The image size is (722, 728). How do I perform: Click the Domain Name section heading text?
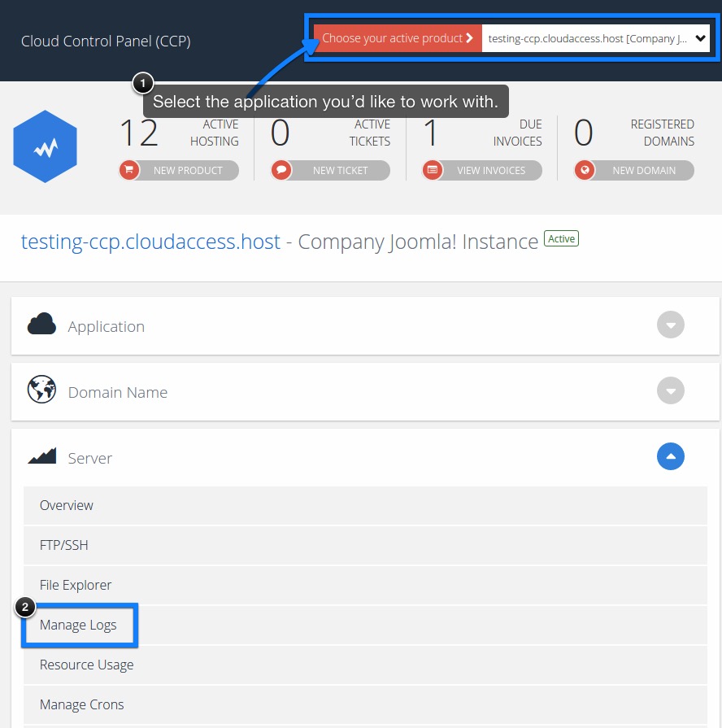[x=117, y=392]
